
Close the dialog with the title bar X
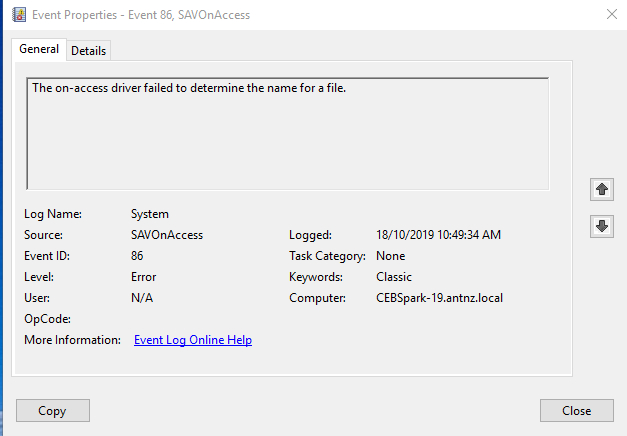(x=611, y=15)
